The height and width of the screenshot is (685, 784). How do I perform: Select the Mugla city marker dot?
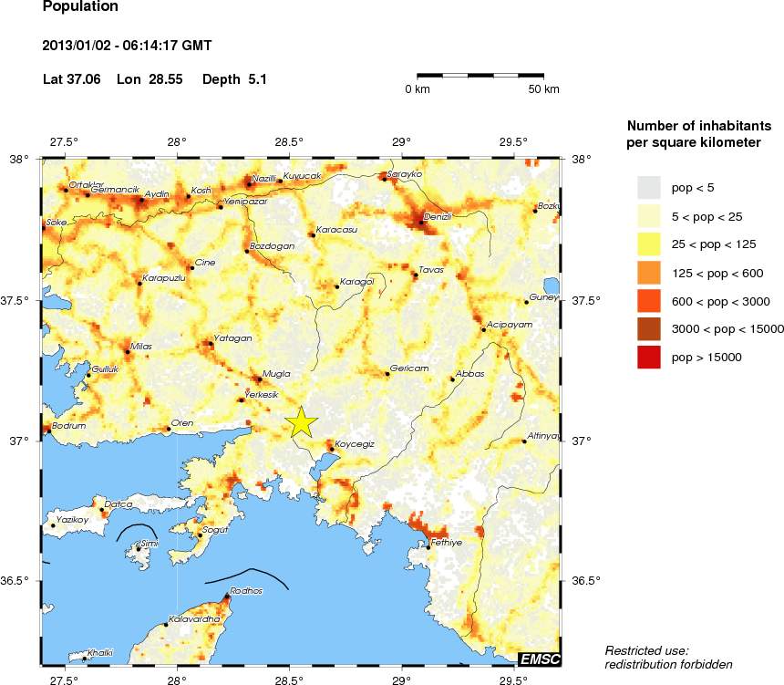coord(260,379)
